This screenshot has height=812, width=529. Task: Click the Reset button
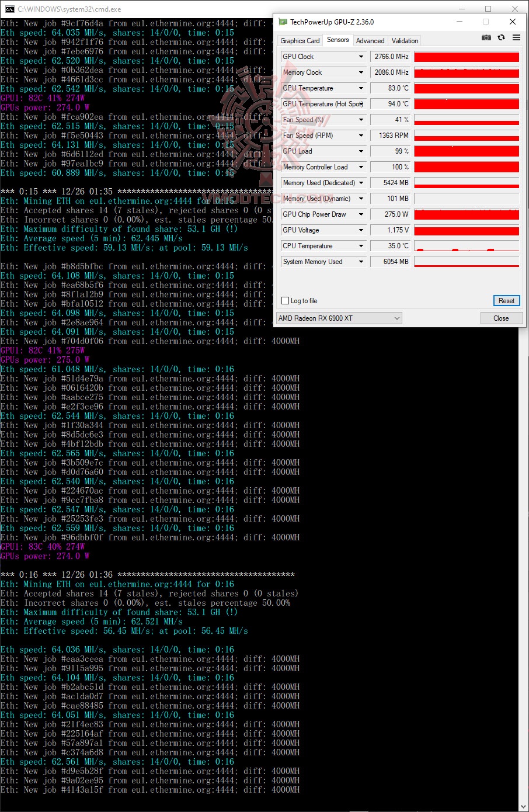pyautogui.click(x=506, y=301)
